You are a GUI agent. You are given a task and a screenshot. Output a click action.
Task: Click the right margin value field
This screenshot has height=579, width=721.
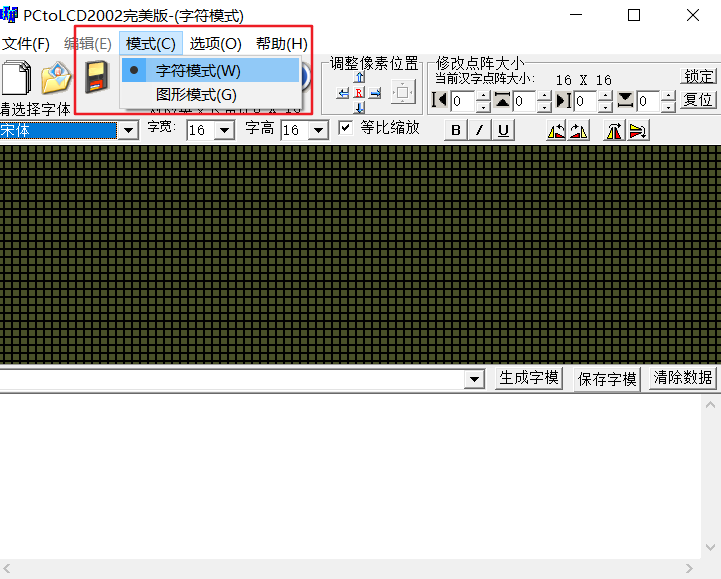tap(586, 101)
